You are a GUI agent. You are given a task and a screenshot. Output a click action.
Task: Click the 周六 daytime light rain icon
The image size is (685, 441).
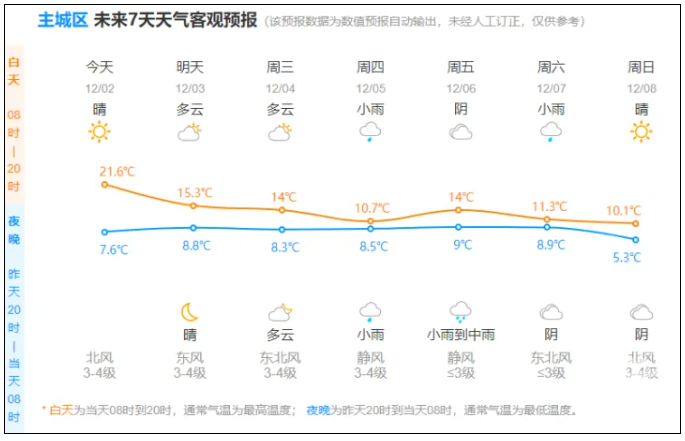pyautogui.click(x=551, y=132)
